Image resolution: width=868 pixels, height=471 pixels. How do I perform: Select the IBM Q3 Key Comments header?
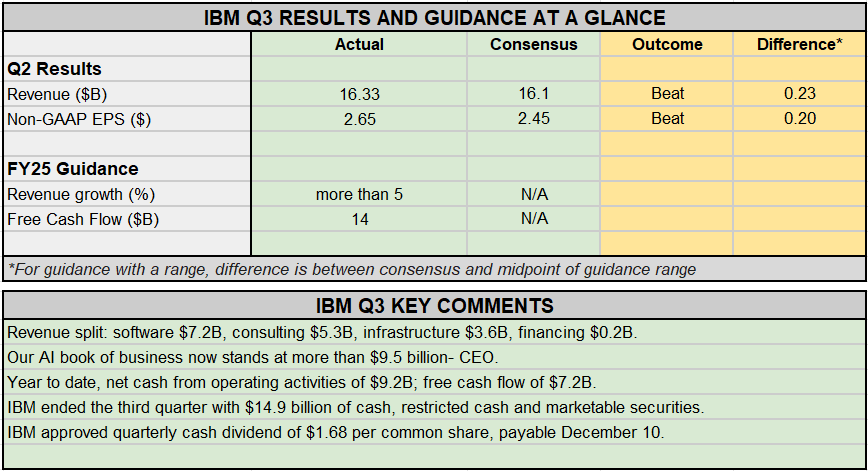[x=434, y=305]
